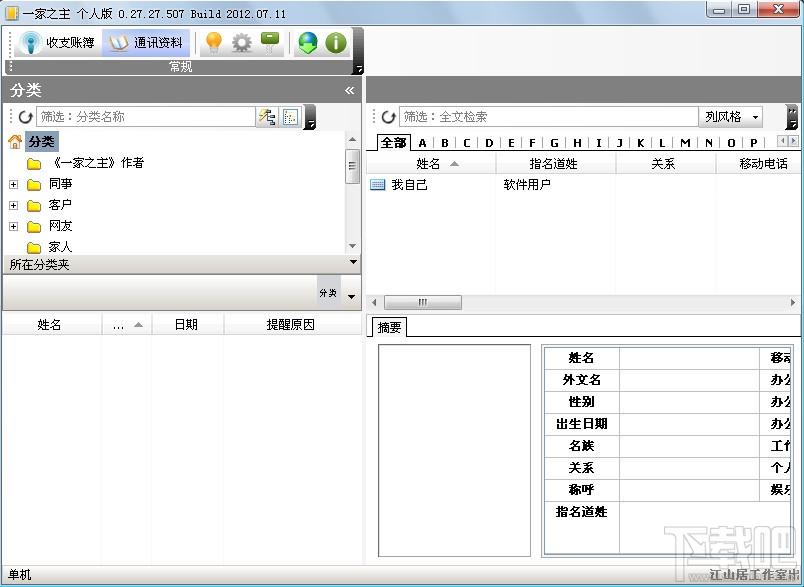Click the 全文检索 search input field
Image resolution: width=804 pixels, height=587 pixels.
(549, 117)
